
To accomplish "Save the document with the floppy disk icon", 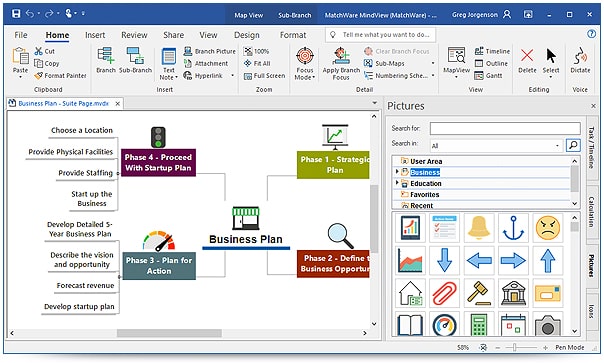I will pyautogui.click(x=16, y=14).
